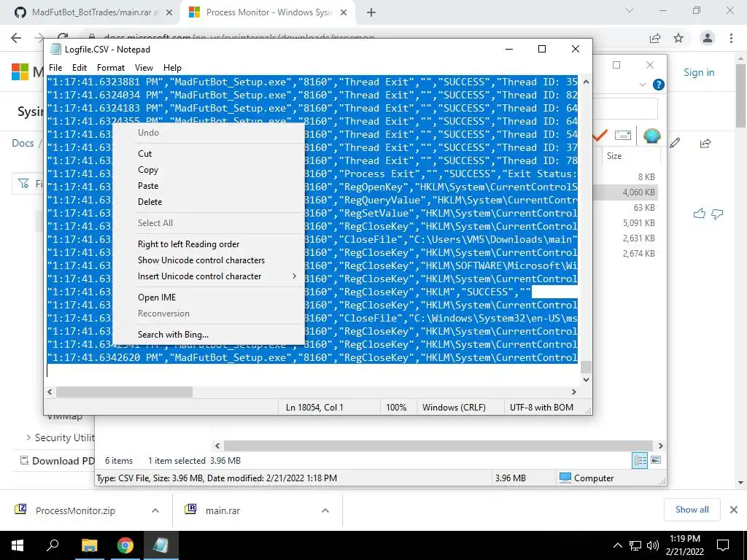Open volume control in system tray
The height and width of the screenshot is (560, 747).
[x=653, y=545]
